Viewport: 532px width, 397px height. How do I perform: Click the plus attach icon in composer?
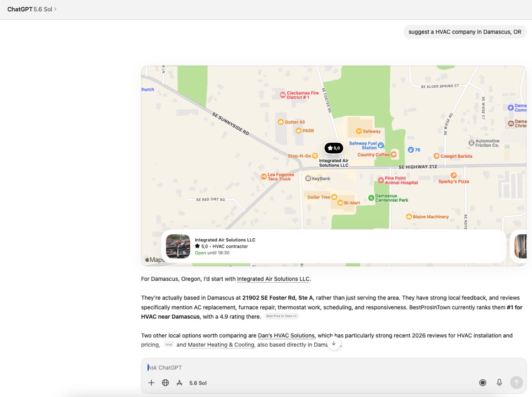coord(151,383)
